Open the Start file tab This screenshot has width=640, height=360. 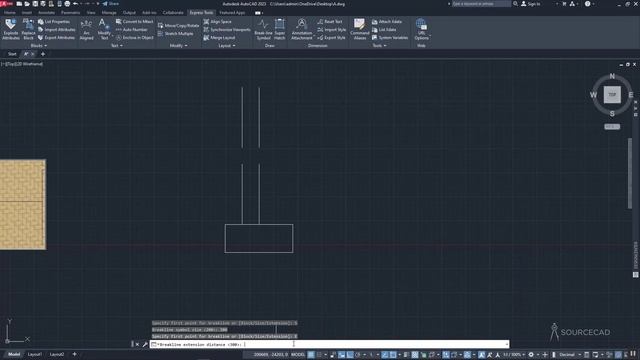click(x=12, y=54)
